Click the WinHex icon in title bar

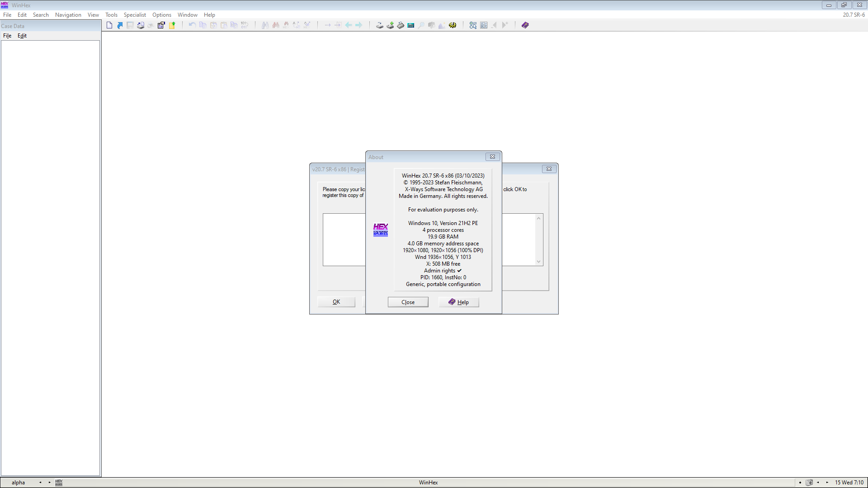click(5, 5)
